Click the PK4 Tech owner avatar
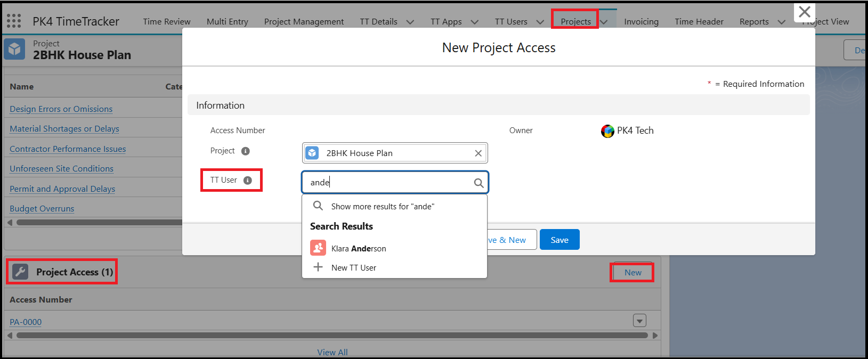Image resolution: width=868 pixels, height=359 pixels. point(607,131)
